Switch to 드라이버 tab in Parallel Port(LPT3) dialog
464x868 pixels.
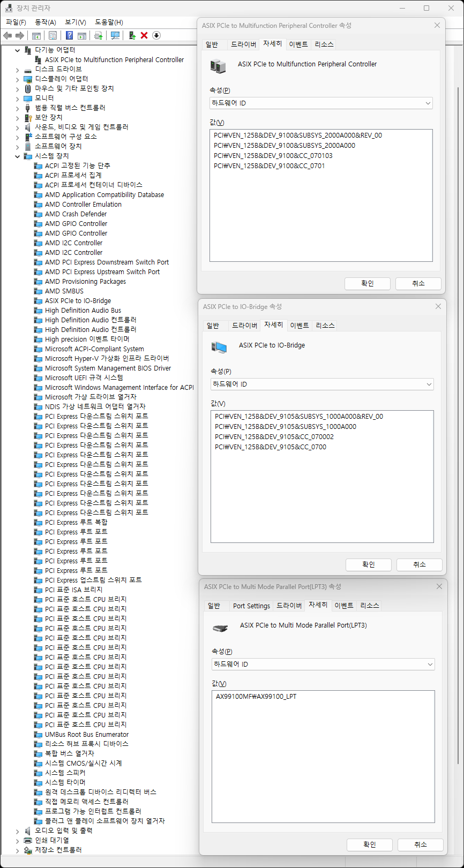click(289, 606)
